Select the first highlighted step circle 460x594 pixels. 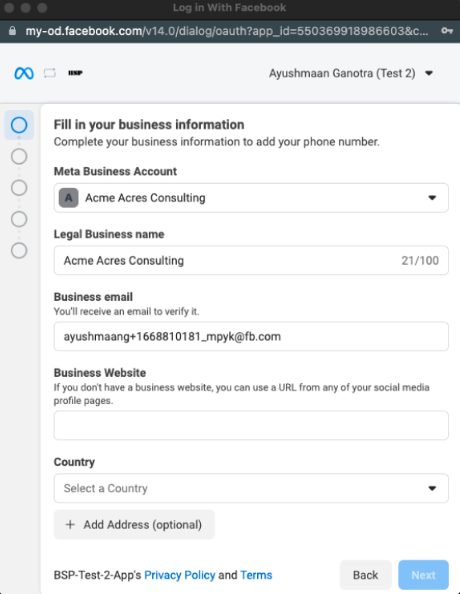click(x=19, y=125)
